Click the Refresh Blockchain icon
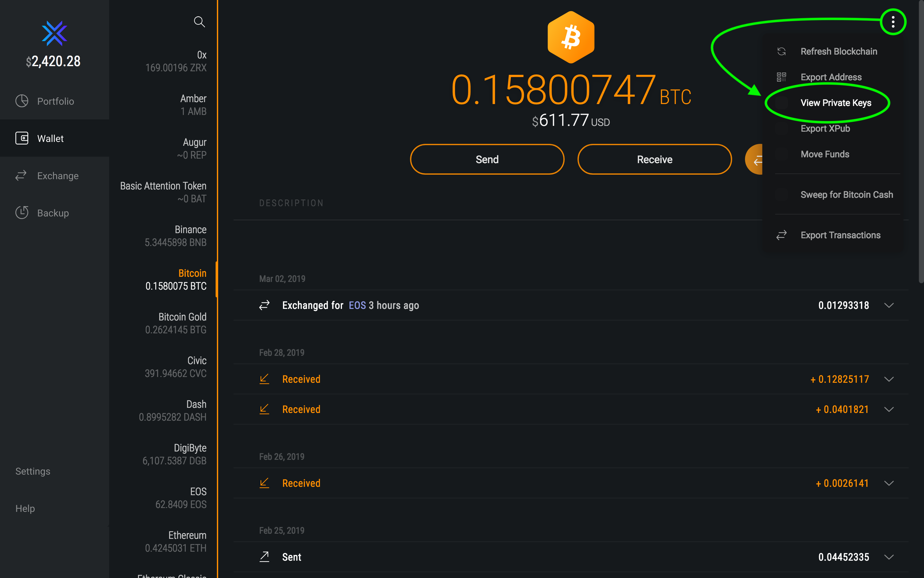Image resolution: width=924 pixels, height=578 pixels. click(781, 51)
